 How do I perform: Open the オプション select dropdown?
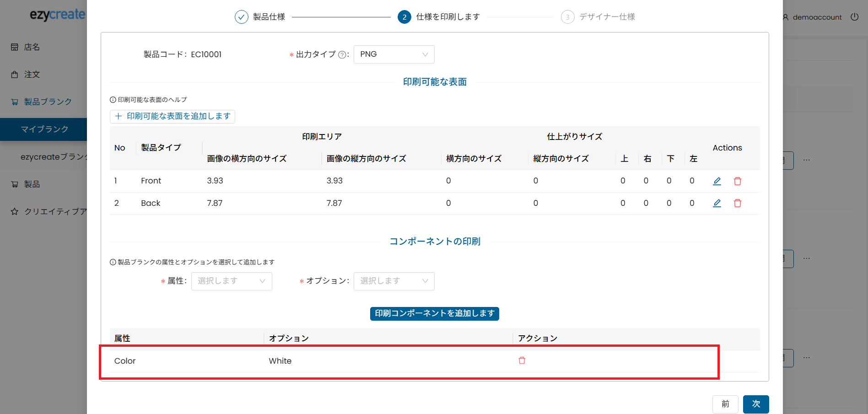coord(394,281)
